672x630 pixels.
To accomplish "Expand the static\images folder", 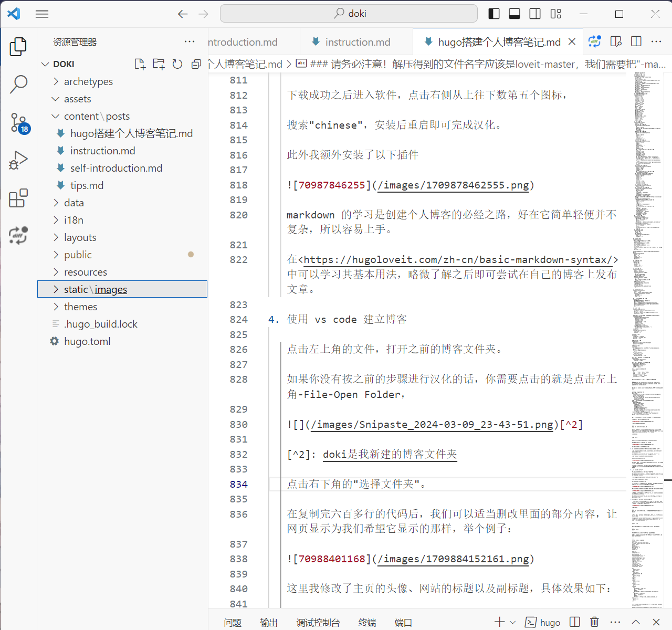I will [x=122, y=289].
